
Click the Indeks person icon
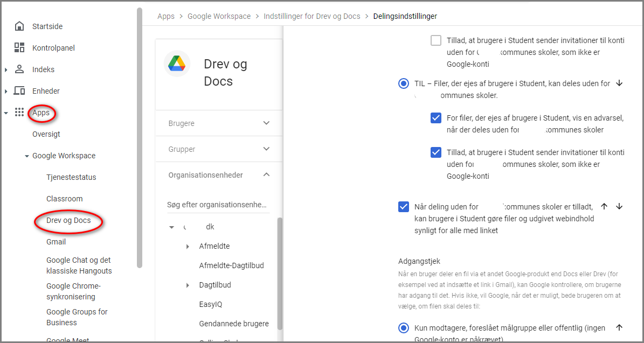point(19,69)
